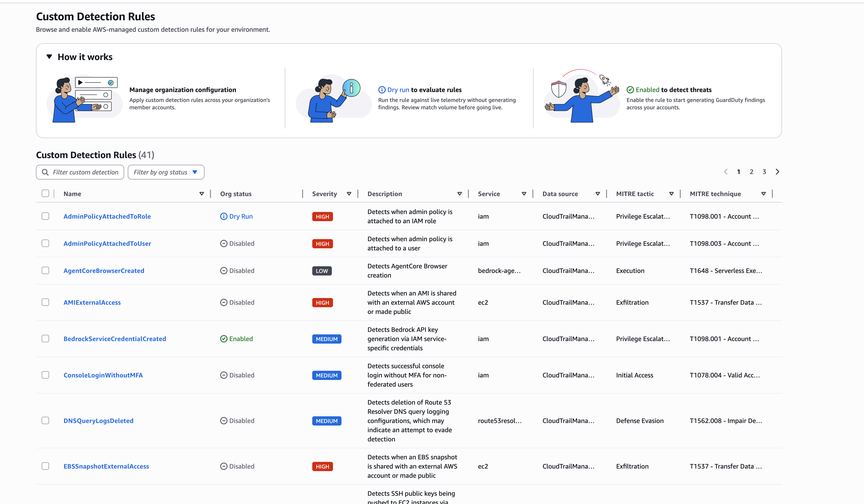Viewport: 864px width, 504px height.
Task: Click Disabled status icon for DNSQueryLogsDeleted
Action: [224, 421]
